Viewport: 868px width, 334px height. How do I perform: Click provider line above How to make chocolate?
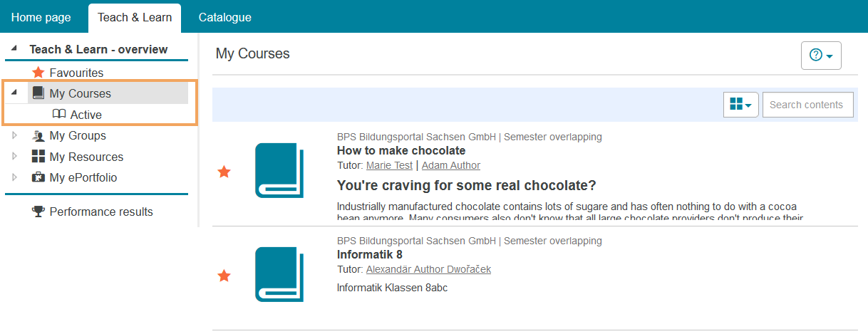[x=470, y=137]
